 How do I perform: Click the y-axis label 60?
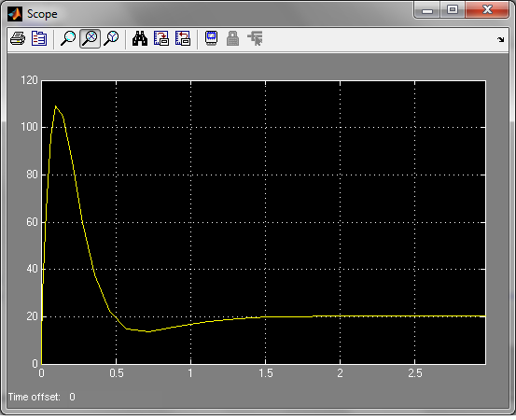click(x=33, y=222)
